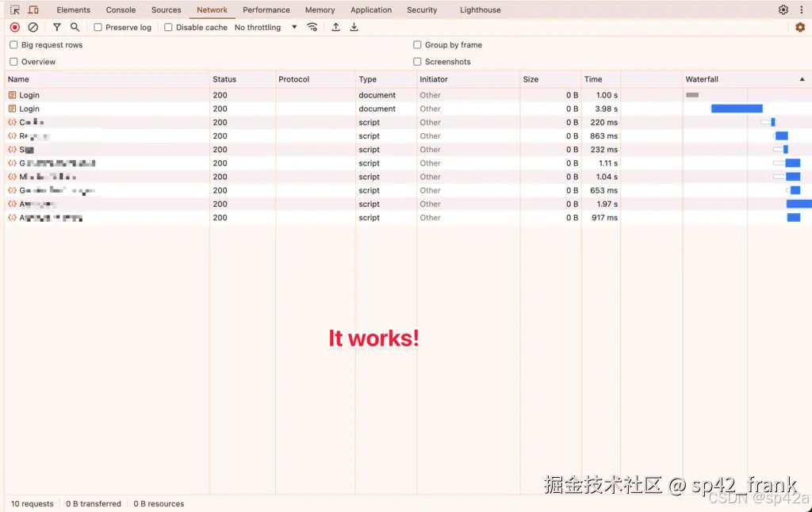Click document icon of first Login row
Viewport: 812px width, 512px height.
[13, 95]
